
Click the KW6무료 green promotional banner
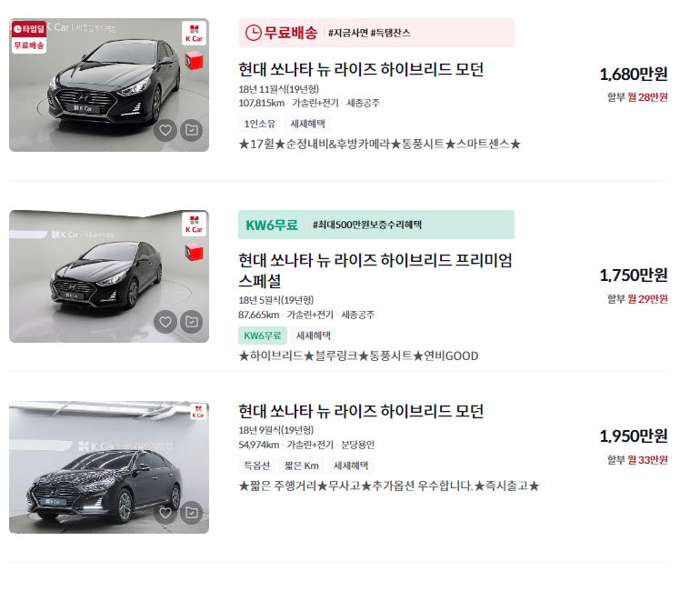pos(375,225)
